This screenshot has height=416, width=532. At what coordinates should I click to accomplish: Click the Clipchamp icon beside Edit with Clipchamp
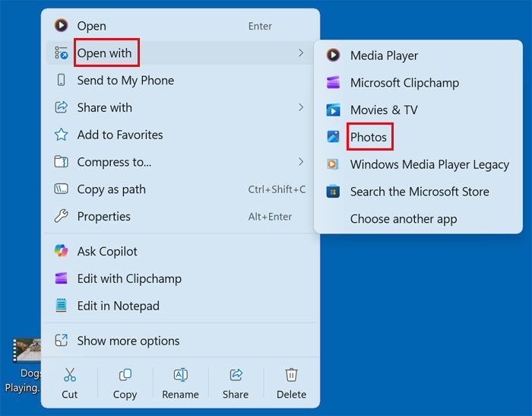61,278
